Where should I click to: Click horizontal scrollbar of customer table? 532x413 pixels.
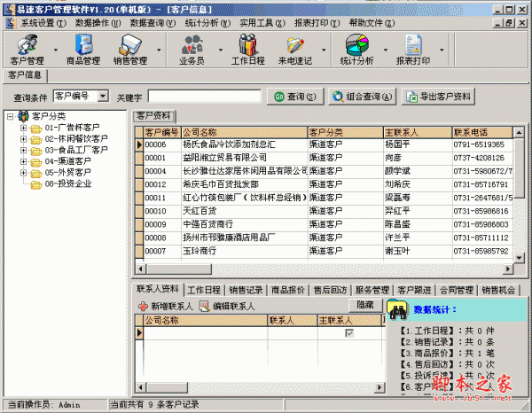pyautogui.click(x=324, y=269)
